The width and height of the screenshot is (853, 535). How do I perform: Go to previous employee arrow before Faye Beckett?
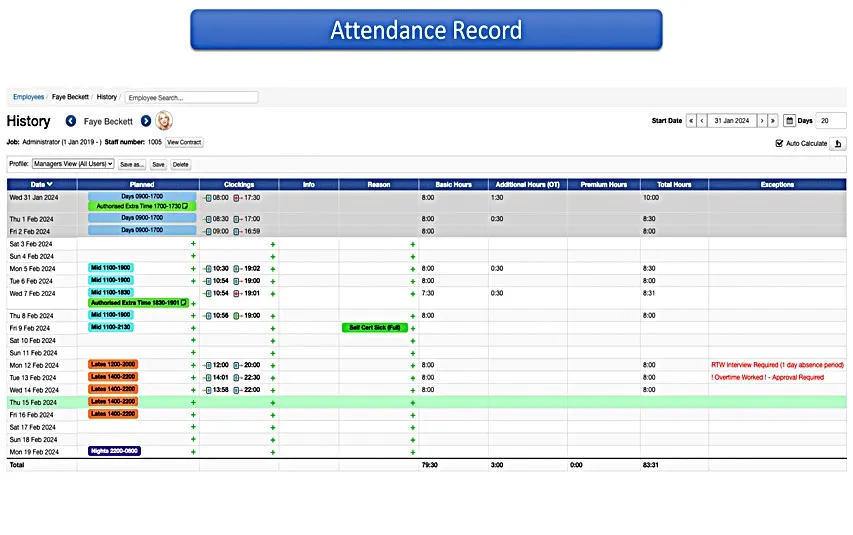tap(71, 121)
